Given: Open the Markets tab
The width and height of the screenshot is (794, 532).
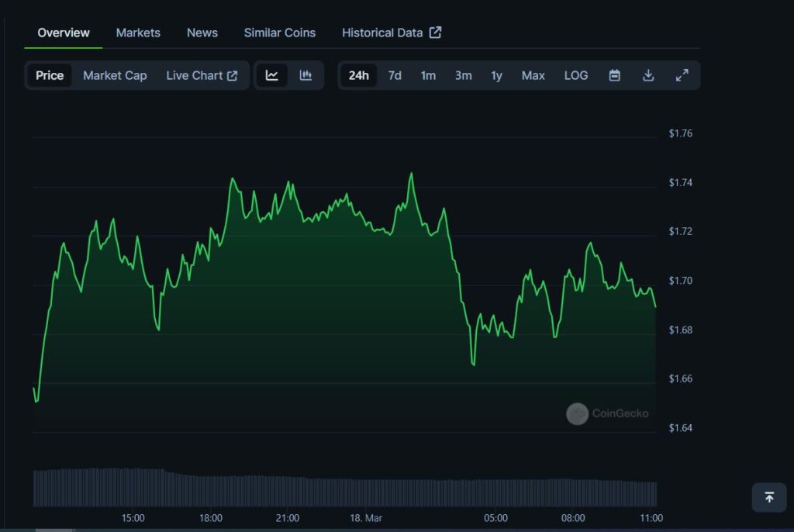Looking at the screenshot, I should click(x=138, y=33).
